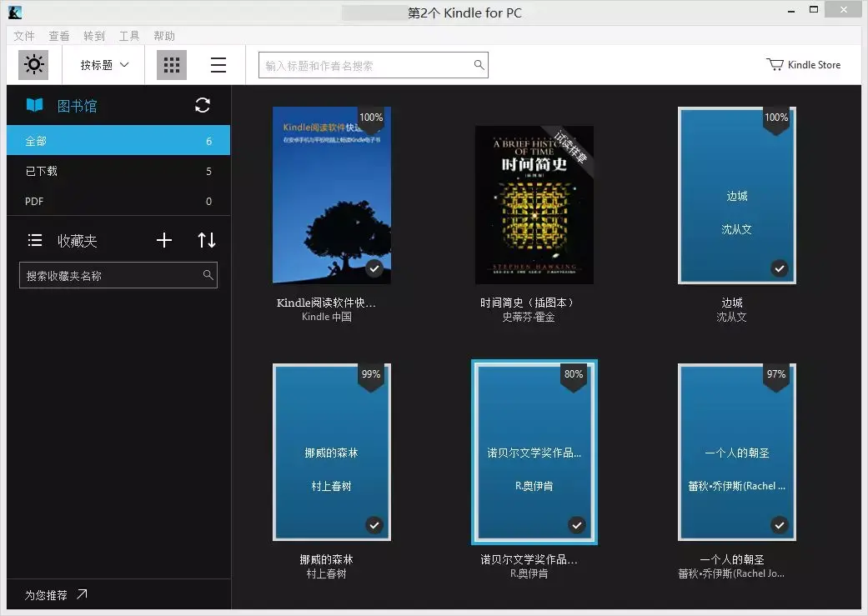Click the brightness adjustment sun icon
The height and width of the screenshot is (616, 868).
coord(33,64)
